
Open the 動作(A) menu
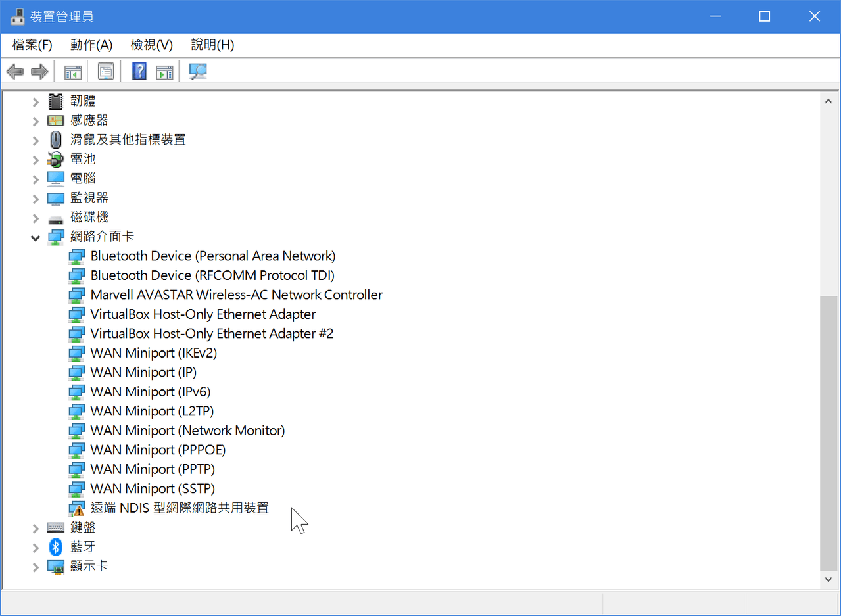(91, 45)
